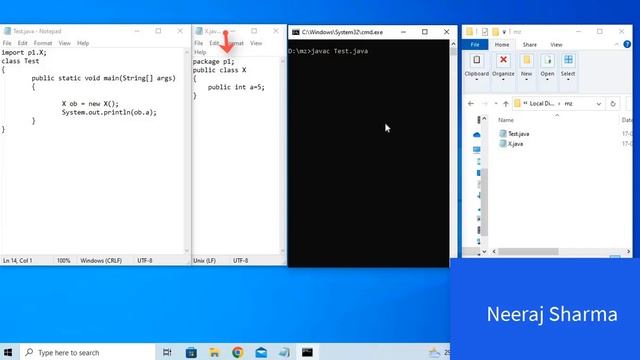Viewport: 640px width, 360px height.
Task: Launch Google Chrome from the taskbar
Action: (238, 352)
